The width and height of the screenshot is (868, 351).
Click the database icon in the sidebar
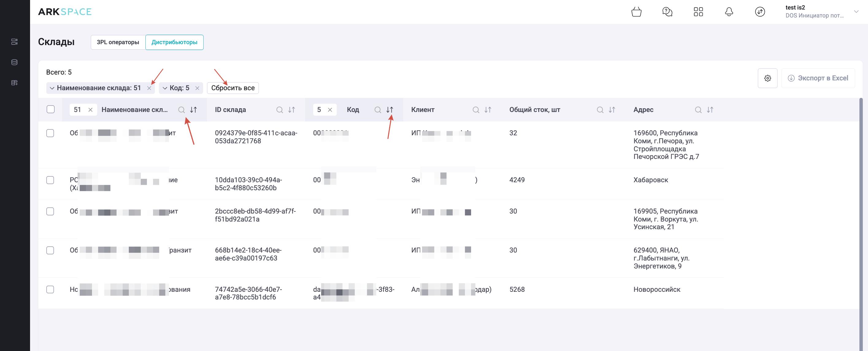(x=14, y=62)
